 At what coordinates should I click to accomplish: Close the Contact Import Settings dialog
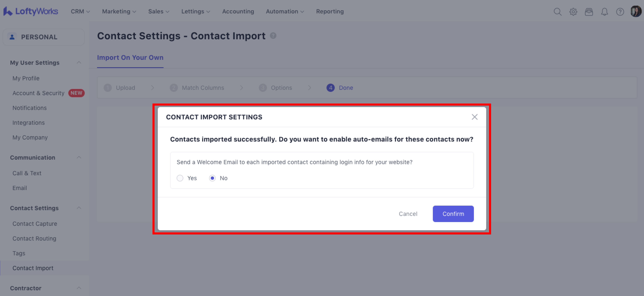click(474, 117)
